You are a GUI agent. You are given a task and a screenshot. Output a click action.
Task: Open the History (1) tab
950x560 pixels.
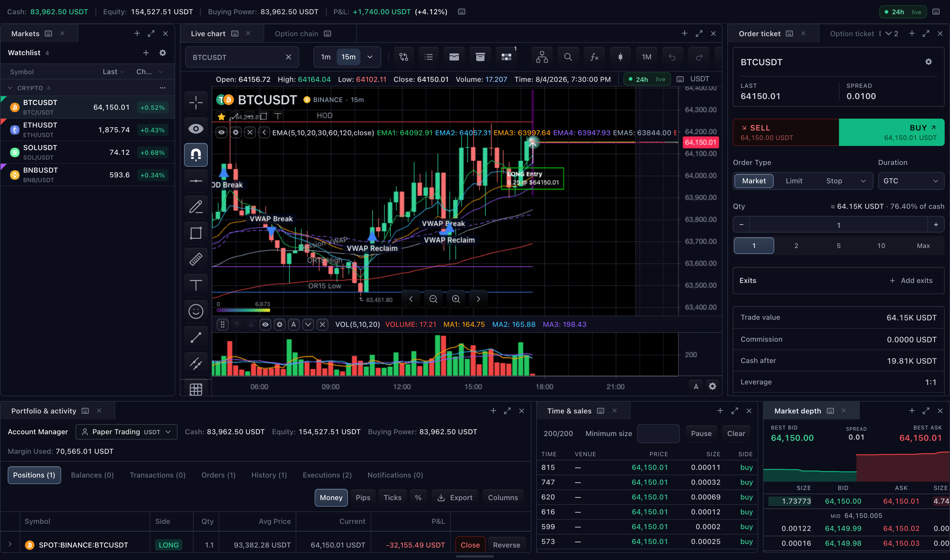(269, 475)
